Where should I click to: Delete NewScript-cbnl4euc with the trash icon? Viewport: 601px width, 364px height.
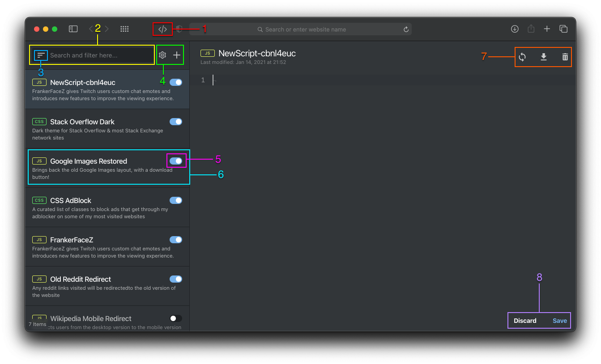[x=564, y=57]
